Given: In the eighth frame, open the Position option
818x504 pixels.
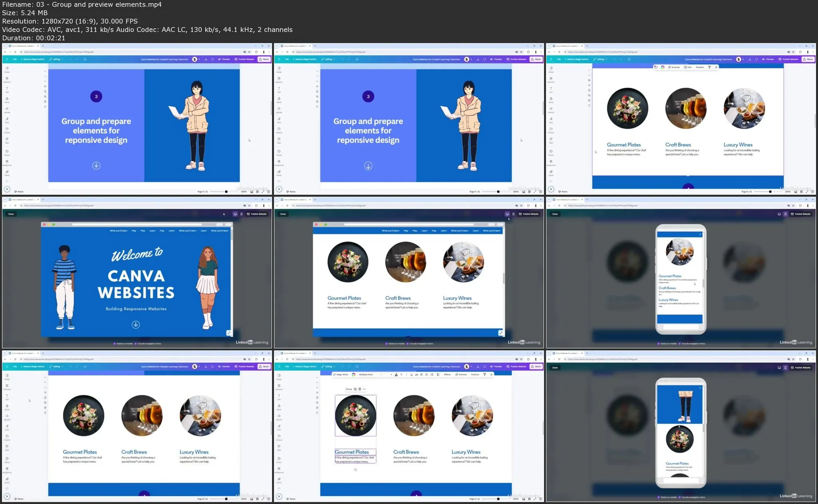Looking at the screenshot, I should point(475,374).
